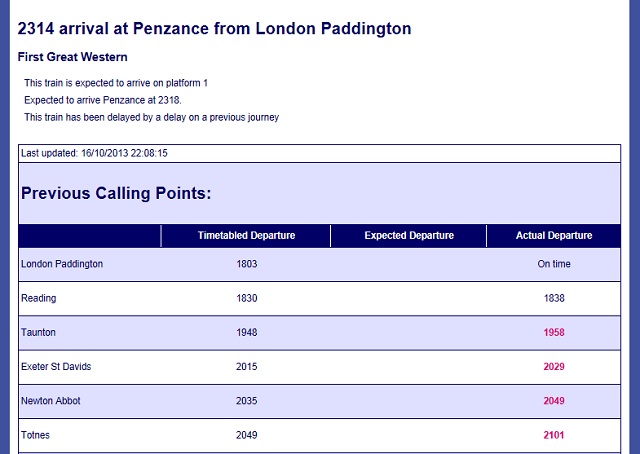Click the London Paddington station link
Viewport: 640px width, 454px height.
62,264
